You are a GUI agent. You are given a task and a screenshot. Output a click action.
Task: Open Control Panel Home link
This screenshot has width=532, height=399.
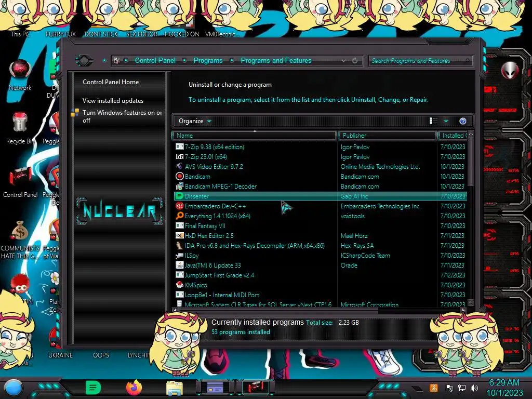(111, 82)
